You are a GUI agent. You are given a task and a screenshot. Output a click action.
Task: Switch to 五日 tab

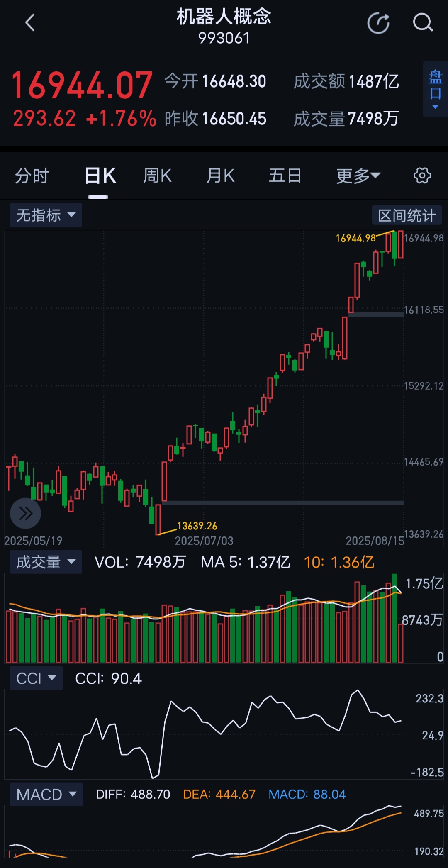pos(285,176)
